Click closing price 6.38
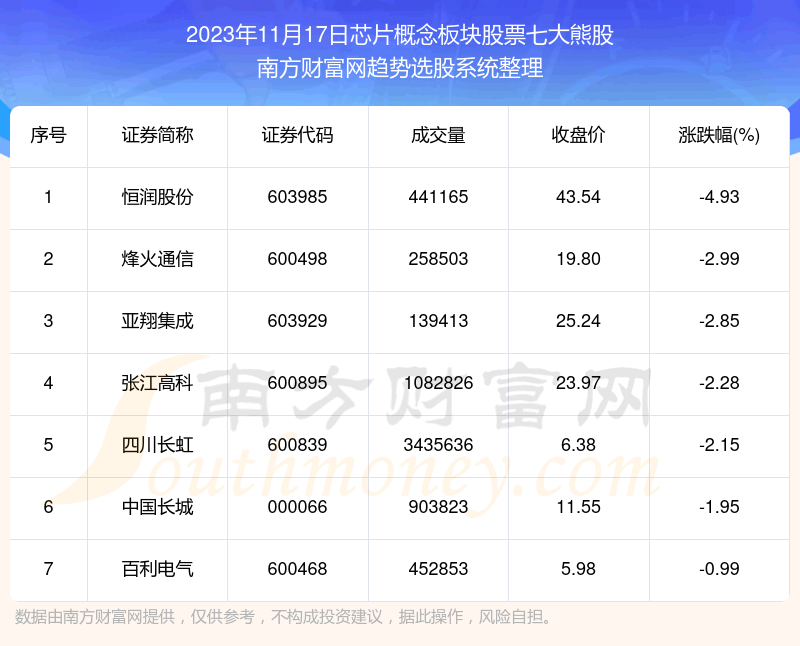The image size is (800, 646). [578, 445]
